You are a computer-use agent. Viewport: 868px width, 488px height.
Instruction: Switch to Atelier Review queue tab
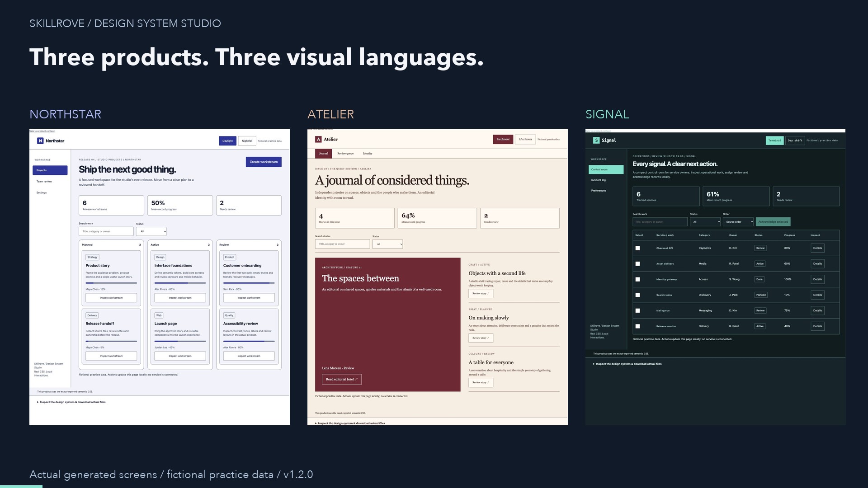pos(345,154)
